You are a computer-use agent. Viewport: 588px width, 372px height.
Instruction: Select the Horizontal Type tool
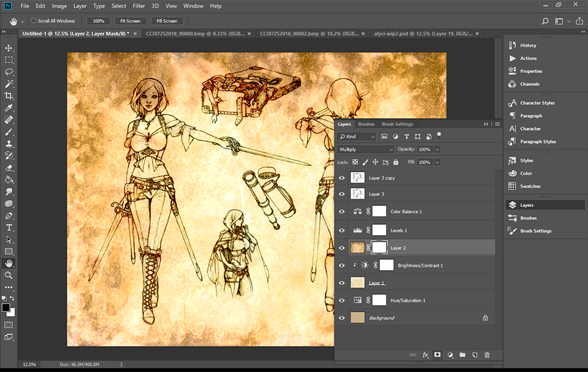coord(9,227)
